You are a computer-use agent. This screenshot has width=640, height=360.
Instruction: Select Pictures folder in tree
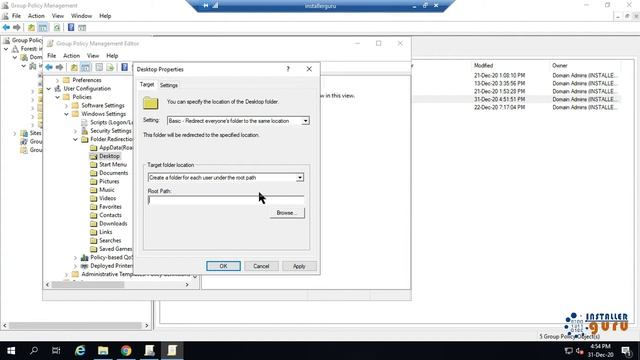(x=109, y=181)
